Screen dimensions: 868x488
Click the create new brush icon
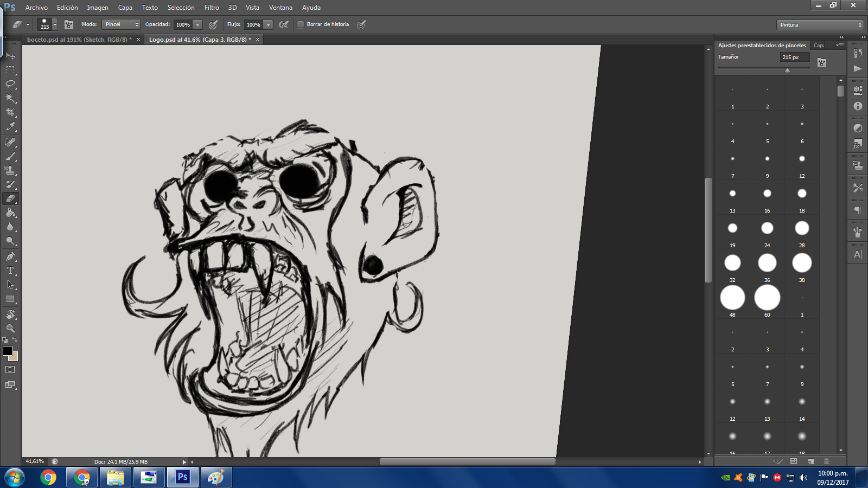(810, 461)
